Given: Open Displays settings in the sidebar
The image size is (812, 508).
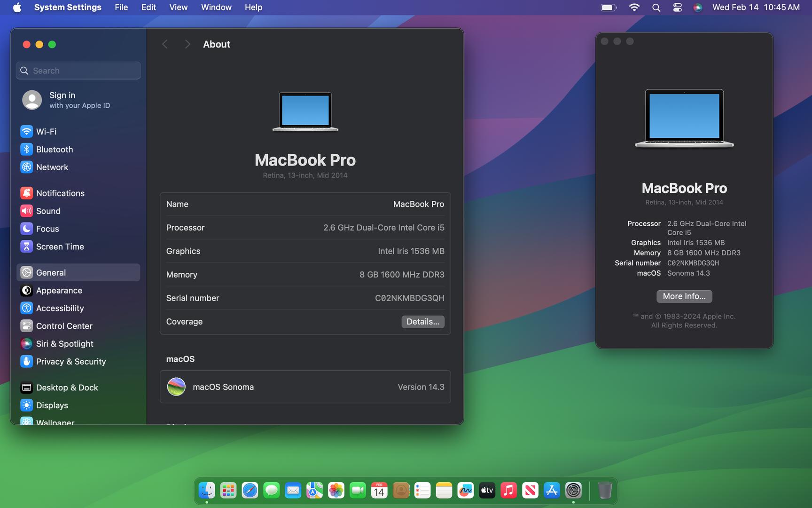Looking at the screenshot, I should 52,405.
